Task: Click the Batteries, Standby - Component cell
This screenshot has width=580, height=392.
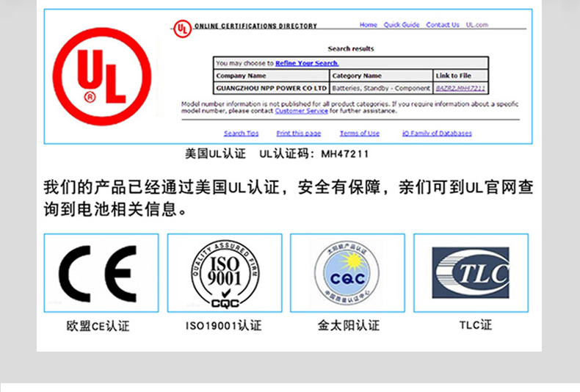Action: 381,88
